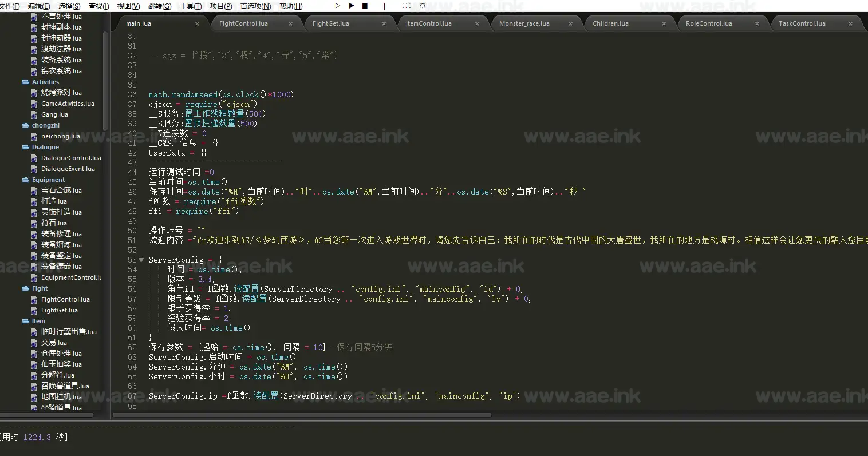The width and height of the screenshot is (868, 456).
Task: Close the TaskControl.lua tab
Action: [851, 23]
